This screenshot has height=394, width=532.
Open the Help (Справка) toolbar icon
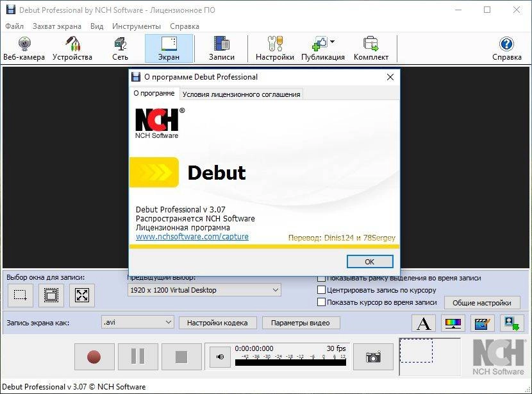(x=506, y=48)
